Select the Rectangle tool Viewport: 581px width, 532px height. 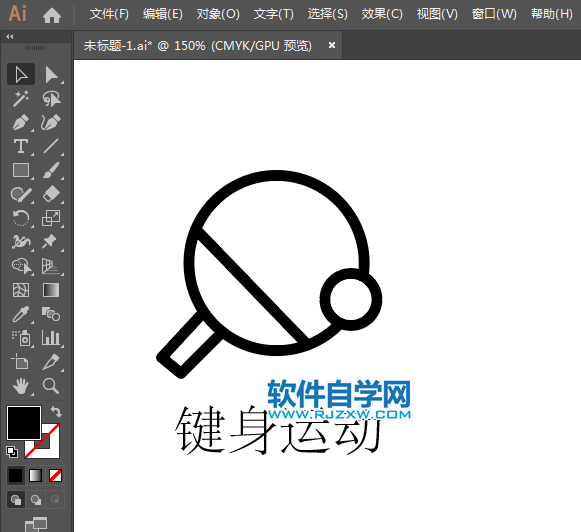[21, 170]
